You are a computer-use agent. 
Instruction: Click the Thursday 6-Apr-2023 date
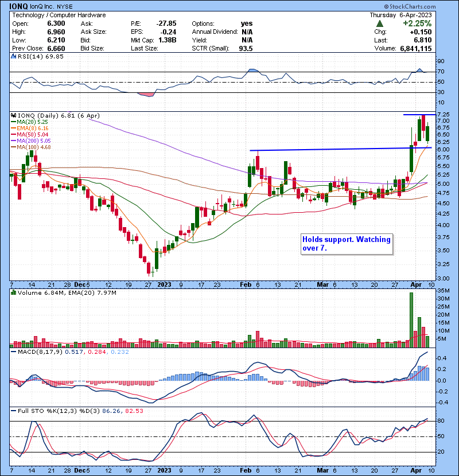click(x=400, y=15)
